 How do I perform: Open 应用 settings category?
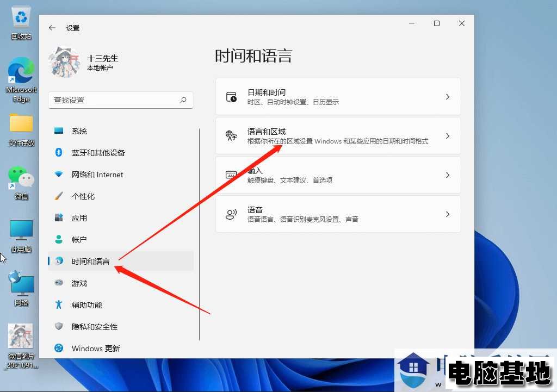121,217
